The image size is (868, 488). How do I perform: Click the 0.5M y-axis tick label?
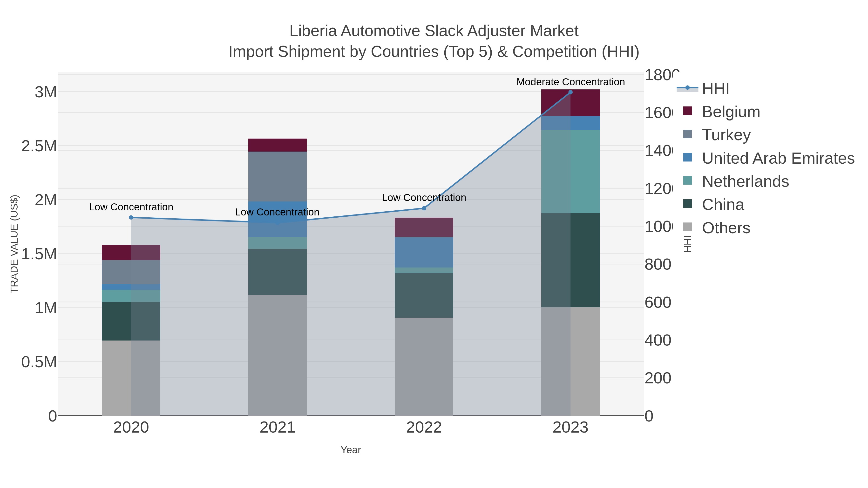[x=39, y=362]
